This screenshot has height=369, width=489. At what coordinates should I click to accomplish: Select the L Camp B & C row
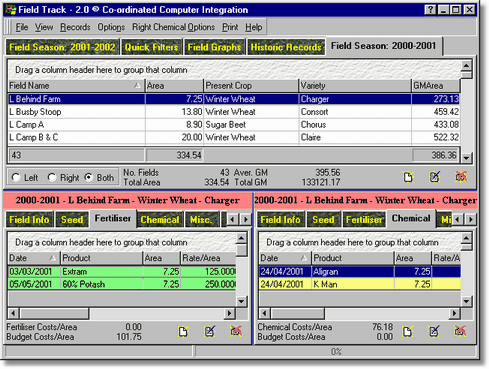[x=234, y=137]
